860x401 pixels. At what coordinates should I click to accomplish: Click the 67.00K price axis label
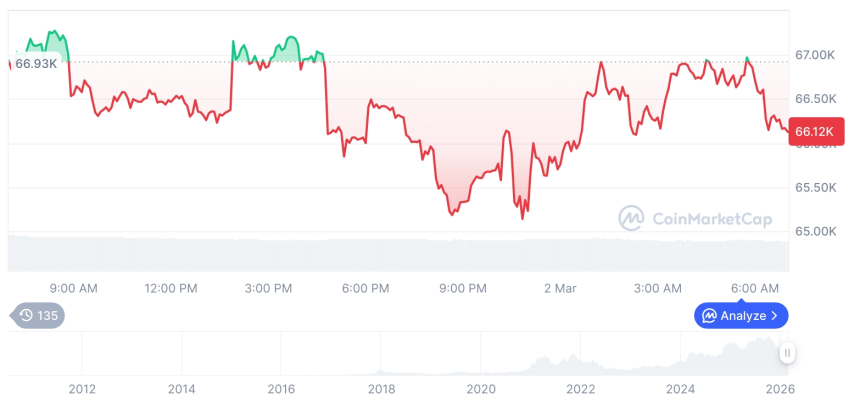tap(817, 55)
